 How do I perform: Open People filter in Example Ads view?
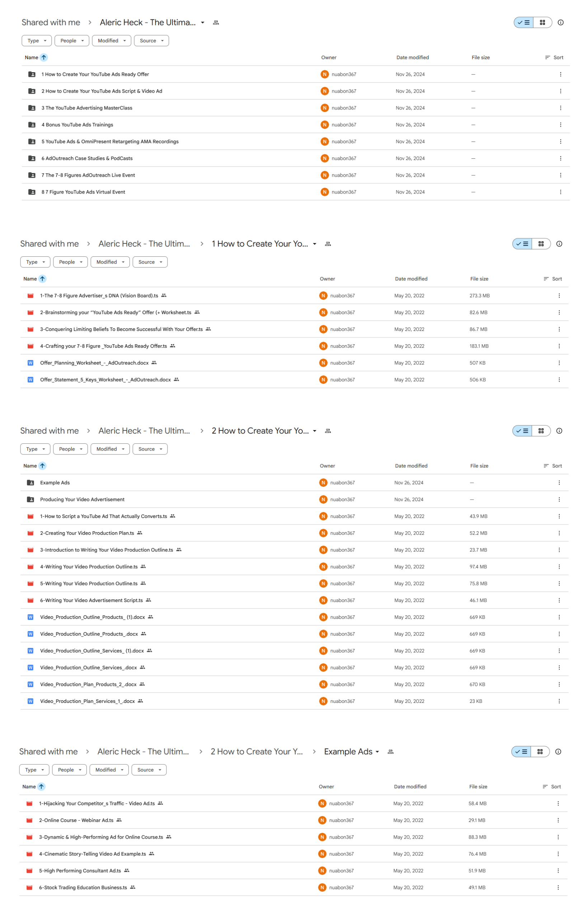pos(70,769)
